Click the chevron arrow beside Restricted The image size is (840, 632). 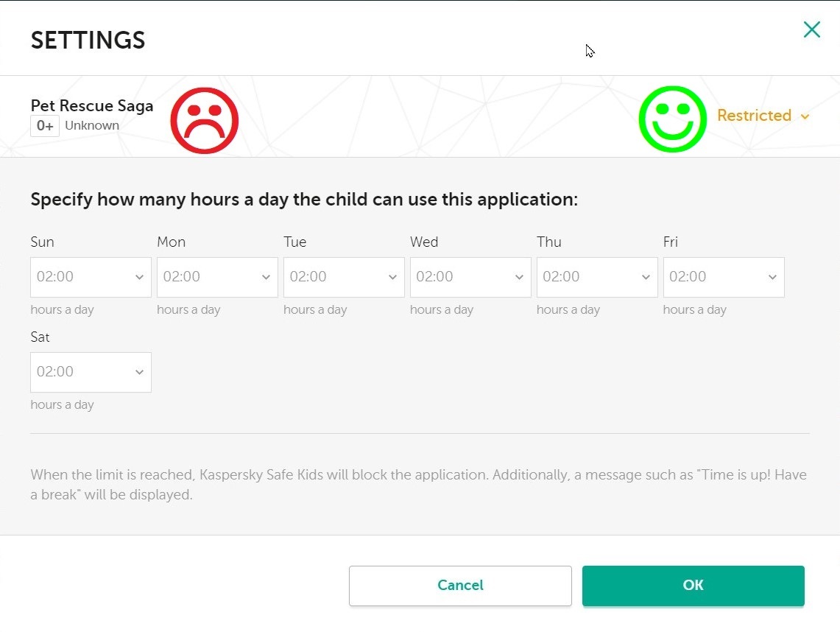point(805,116)
